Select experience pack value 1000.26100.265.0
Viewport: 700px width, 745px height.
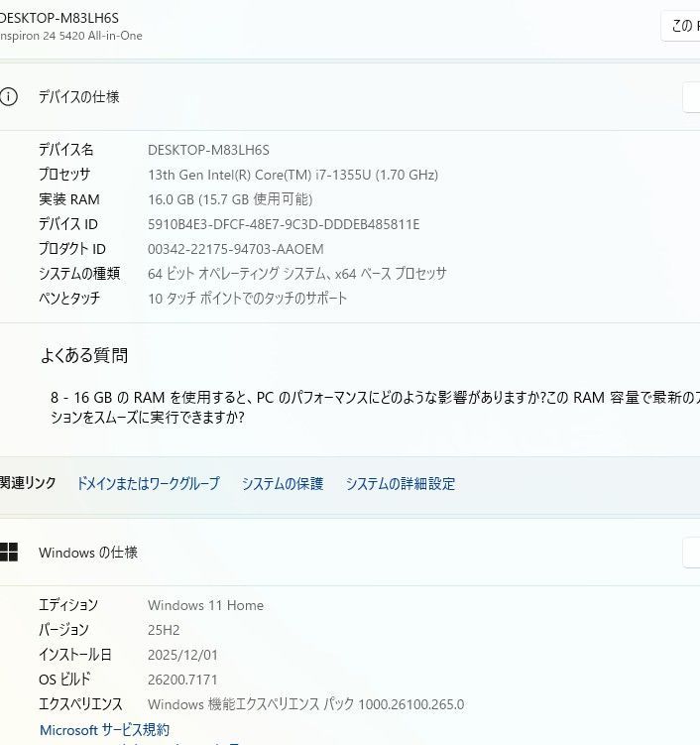point(305,704)
